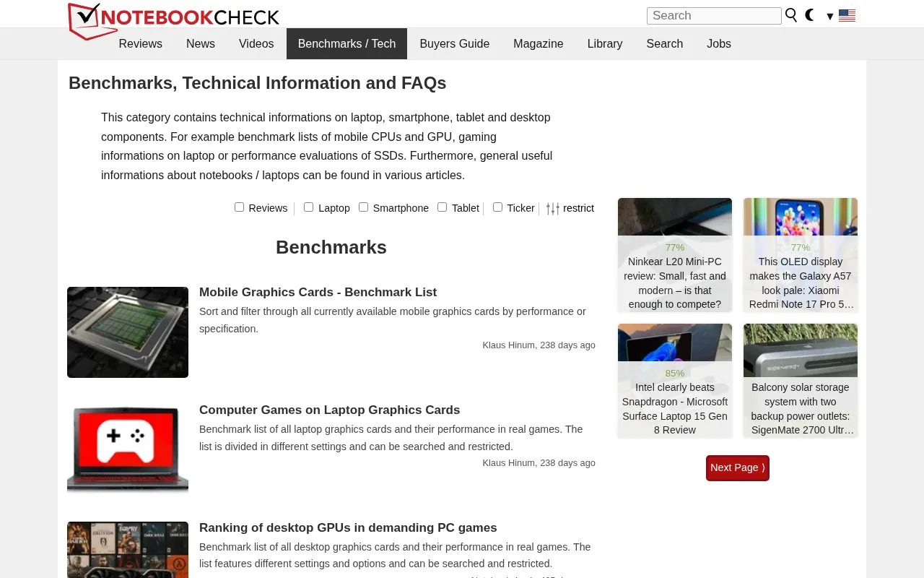
Task: Open Ranking of desktop GPUs article link
Action: pyautogui.click(x=348, y=527)
